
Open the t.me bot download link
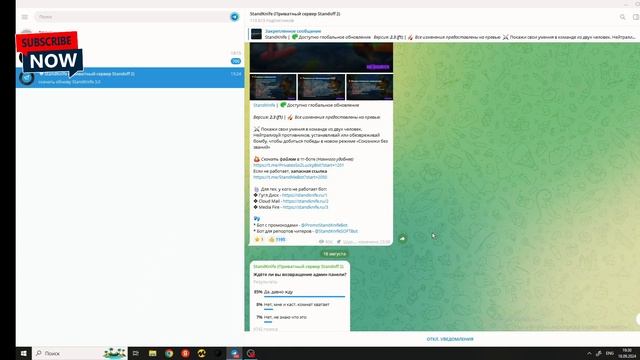(298, 165)
